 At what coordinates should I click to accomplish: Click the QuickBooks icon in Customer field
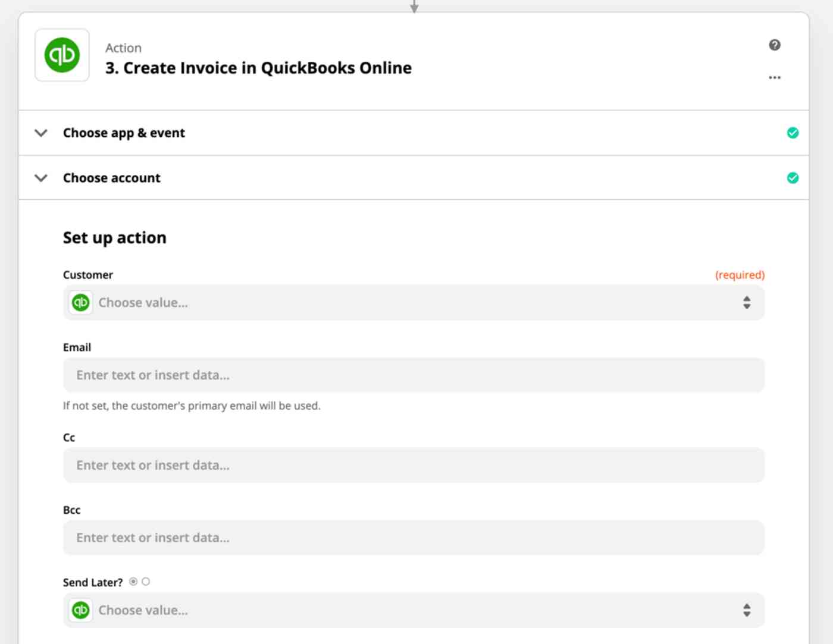(x=80, y=303)
